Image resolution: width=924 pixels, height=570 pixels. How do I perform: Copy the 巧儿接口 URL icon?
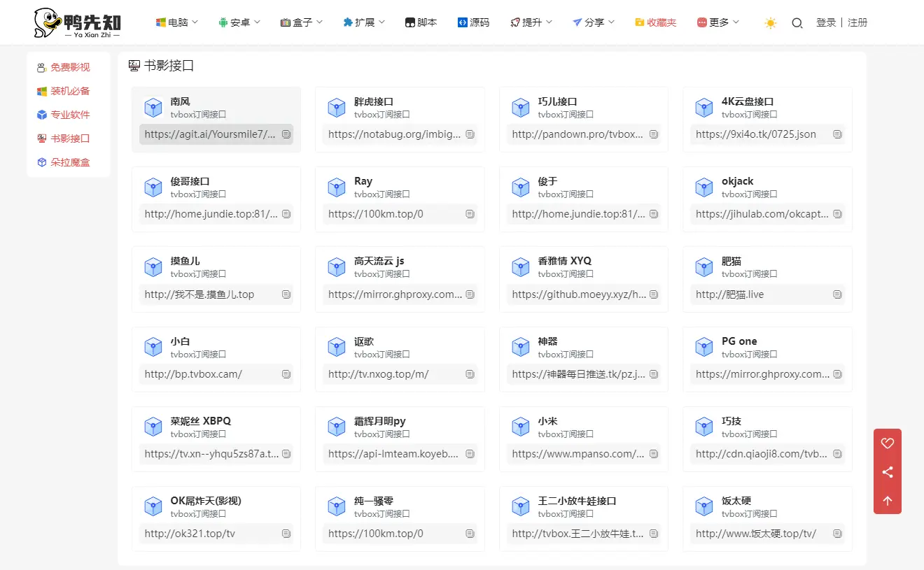(x=654, y=134)
